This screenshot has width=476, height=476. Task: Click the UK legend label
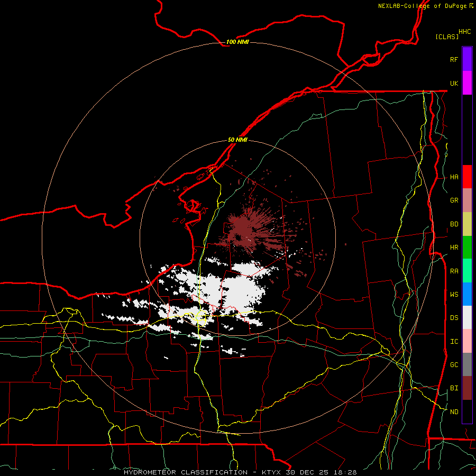click(454, 83)
